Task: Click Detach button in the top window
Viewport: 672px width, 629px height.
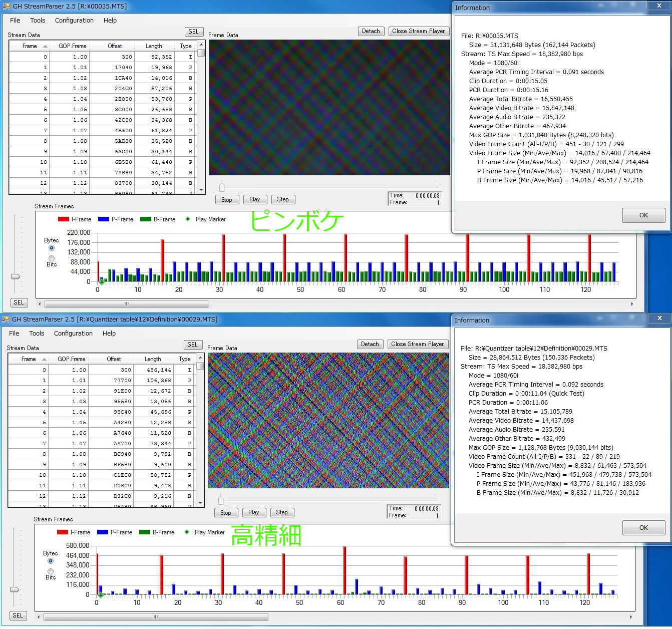Action: (x=371, y=31)
